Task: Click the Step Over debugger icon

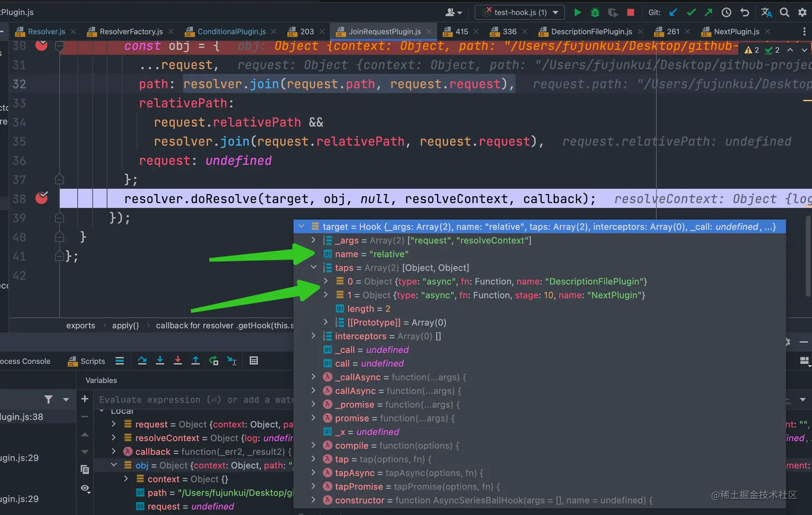Action: [x=142, y=361]
